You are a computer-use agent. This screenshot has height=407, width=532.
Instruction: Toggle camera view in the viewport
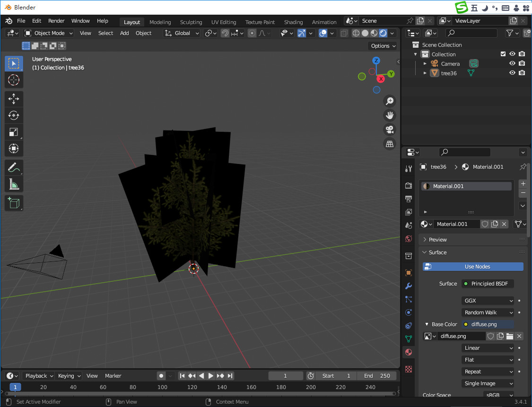[390, 130]
